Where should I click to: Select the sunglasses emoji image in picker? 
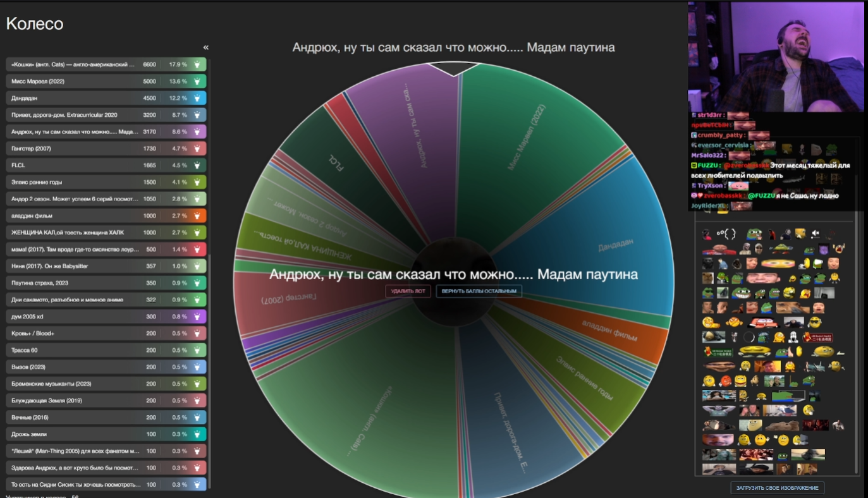815,323
